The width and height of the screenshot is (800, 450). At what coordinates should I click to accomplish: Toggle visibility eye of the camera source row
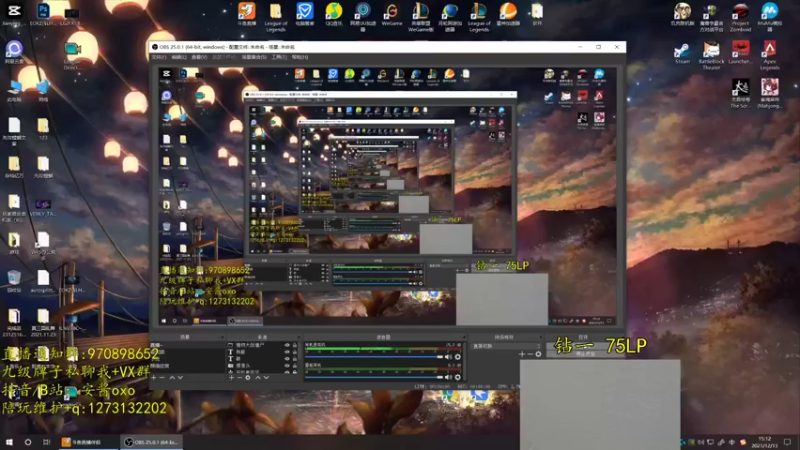287,365
